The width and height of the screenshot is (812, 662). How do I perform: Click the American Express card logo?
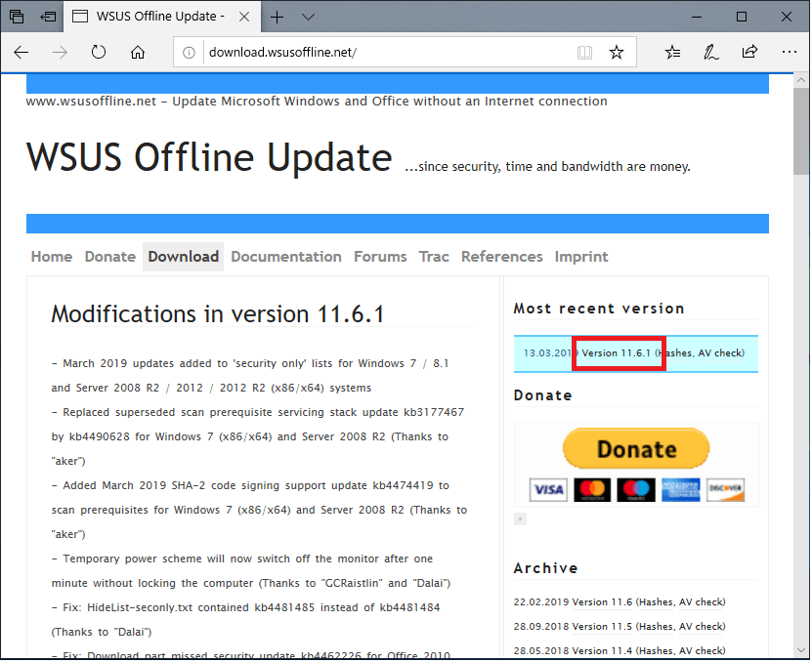pos(680,490)
